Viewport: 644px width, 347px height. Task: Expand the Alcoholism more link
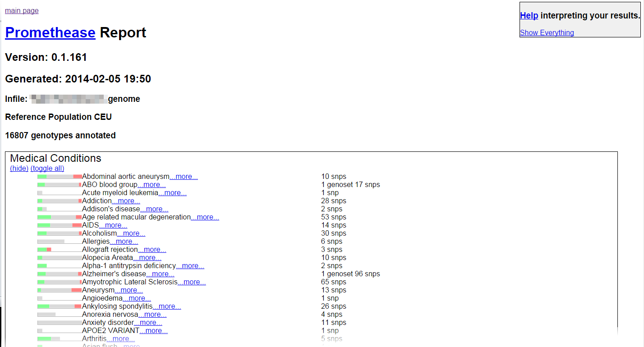click(x=131, y=233)
